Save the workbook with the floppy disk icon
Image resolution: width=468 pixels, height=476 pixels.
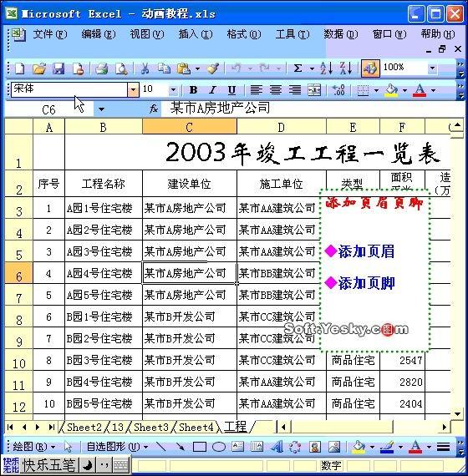point(58,68)
